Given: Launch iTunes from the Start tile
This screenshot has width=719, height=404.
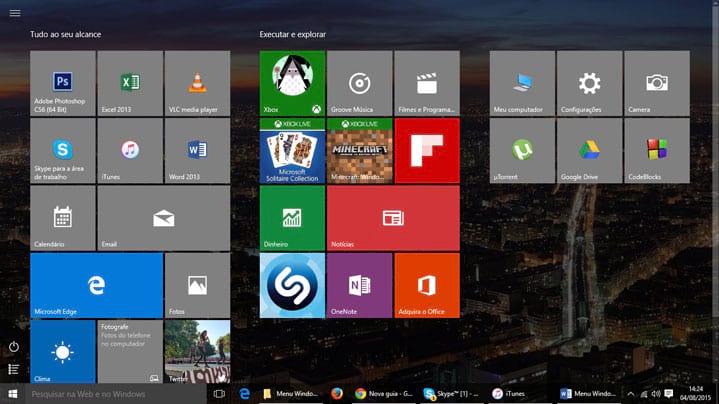Looking at the screenshot, I should [130, 150].
